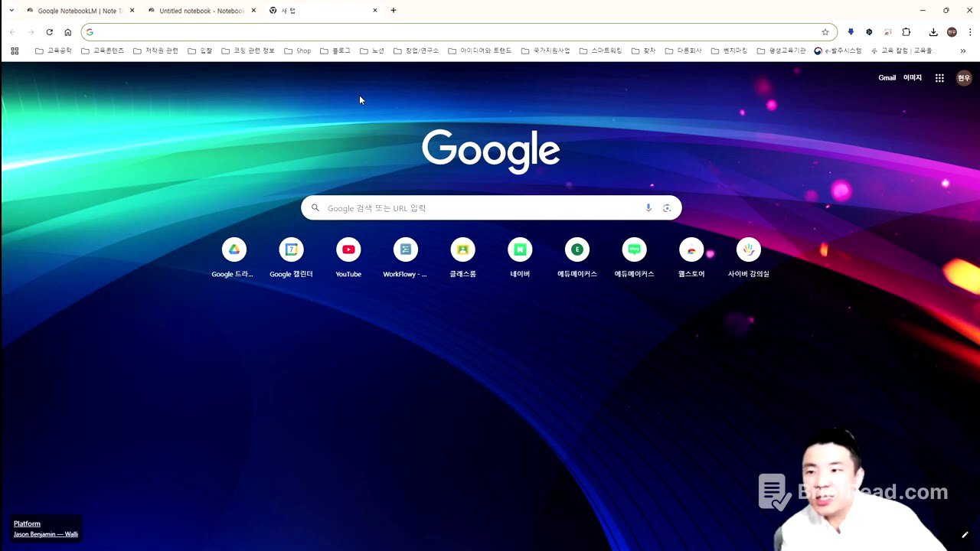Bookmark this page with the star icon
Image resolution: width=980 pixels, height=551 pixels.
pos(825,32)
